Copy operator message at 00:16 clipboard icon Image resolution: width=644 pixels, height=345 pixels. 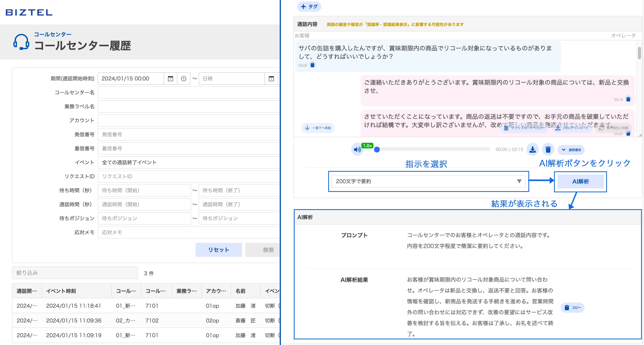(x=628, y=99)
